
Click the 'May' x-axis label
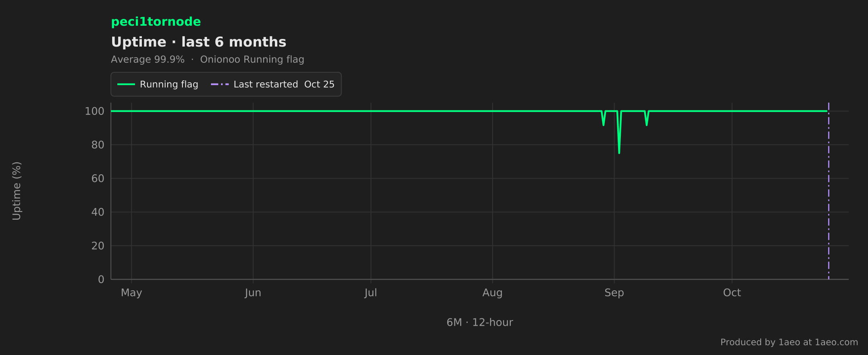131,293
